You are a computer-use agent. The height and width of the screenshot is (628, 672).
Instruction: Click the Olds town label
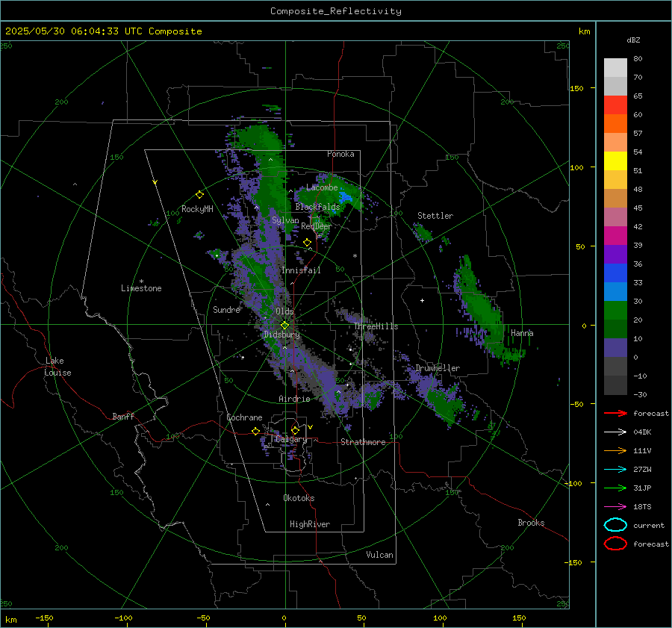(x=284, y=311)
